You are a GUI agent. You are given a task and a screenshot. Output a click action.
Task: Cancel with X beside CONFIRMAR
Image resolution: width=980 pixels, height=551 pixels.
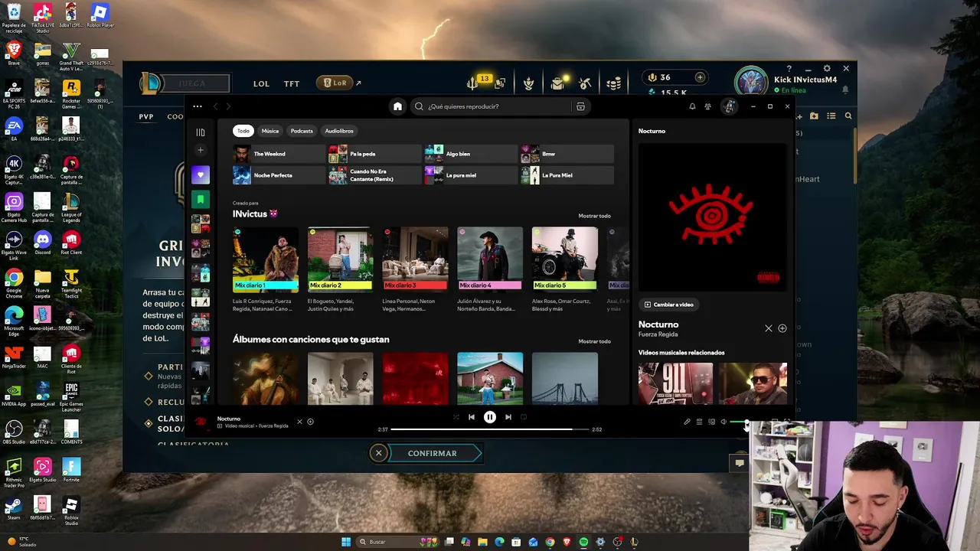[378, 453]
